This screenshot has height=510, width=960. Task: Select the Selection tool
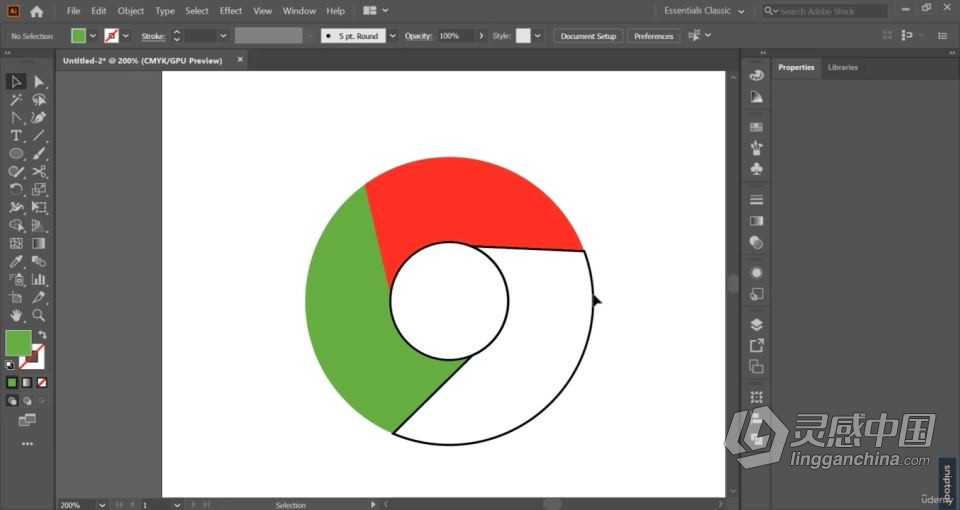click(x=16, y=81)
